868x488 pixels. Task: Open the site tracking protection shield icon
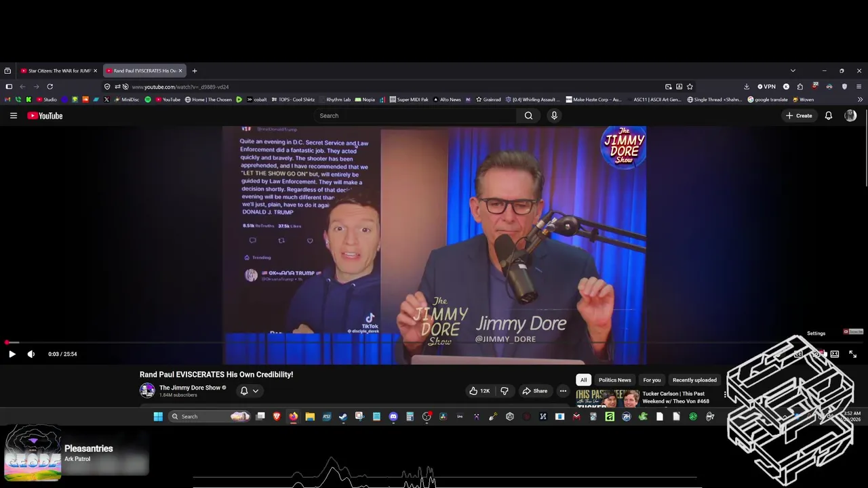(x=107, y=87)
